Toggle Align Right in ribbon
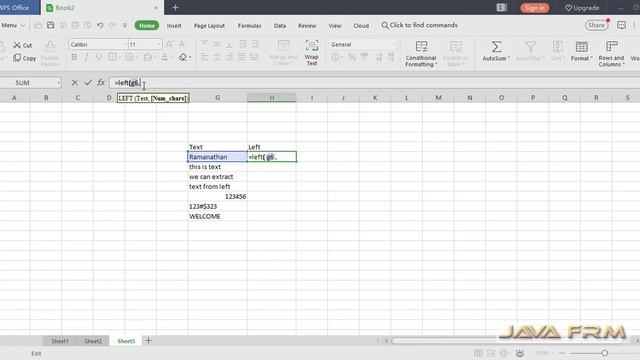 [x=229, y=57]
